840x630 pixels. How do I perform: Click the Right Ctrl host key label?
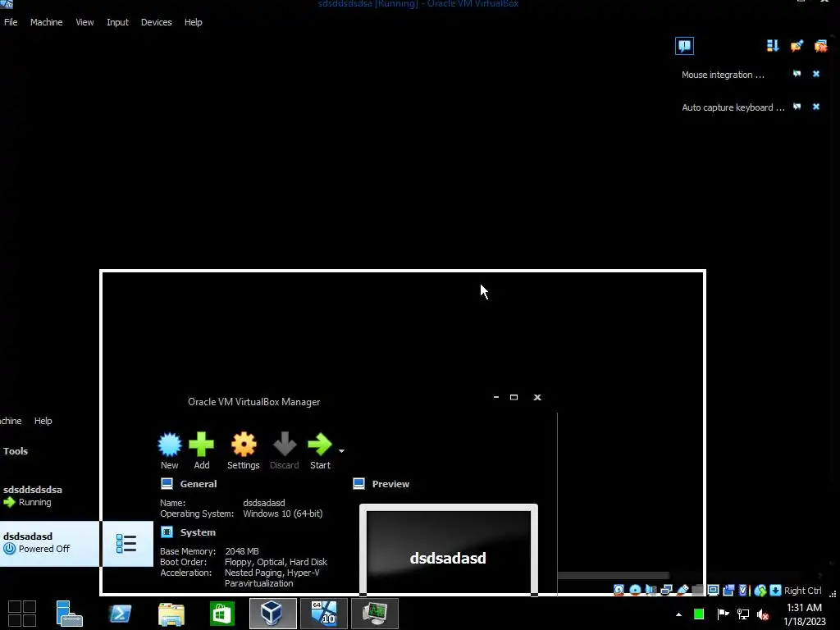tap(802, 590)
